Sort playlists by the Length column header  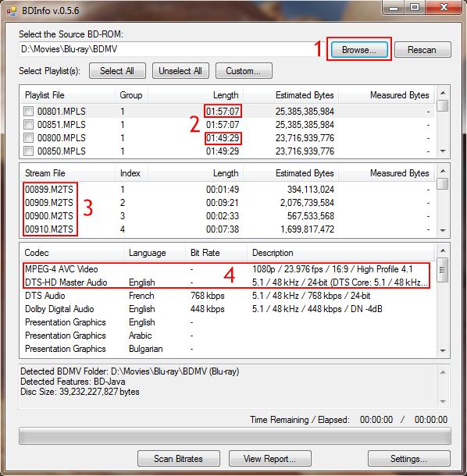(x=195, y=95)
